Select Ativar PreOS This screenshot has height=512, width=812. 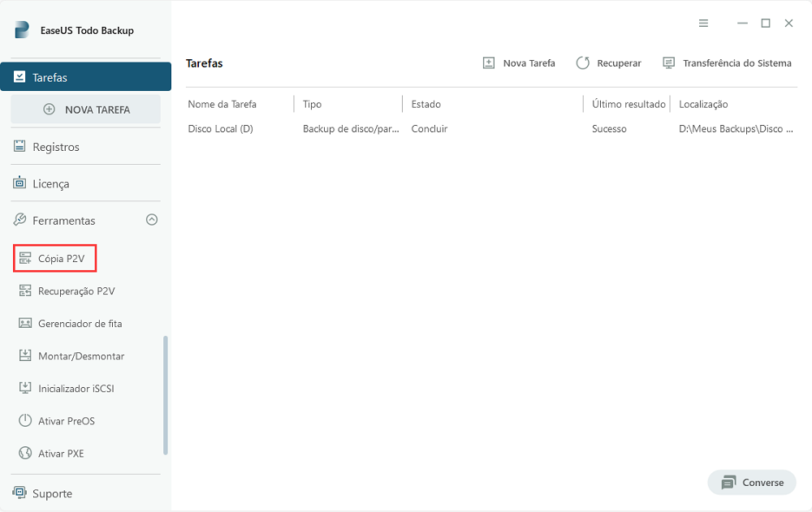tap(69, 420)
